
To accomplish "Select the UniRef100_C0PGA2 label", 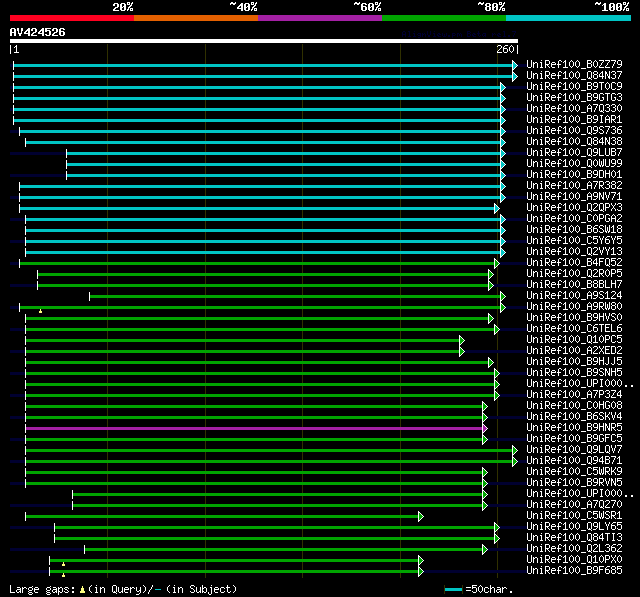I will click(x=574, y=218).
